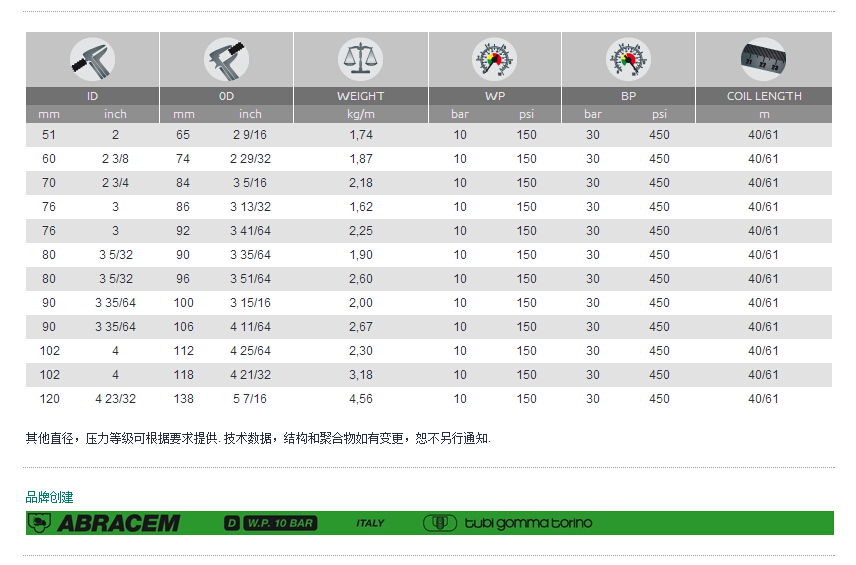Click the 4 23/32 ID inch cell
This screenshot has height=565, width=856.
tap(115, 399)
